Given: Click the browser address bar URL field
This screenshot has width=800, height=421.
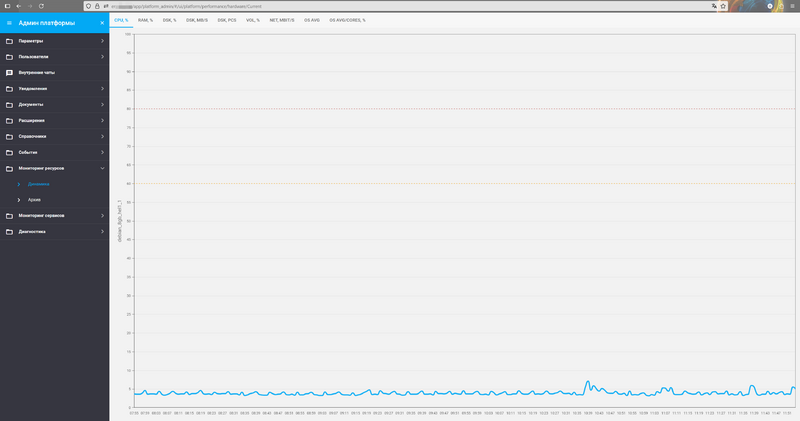Looking at the screenshot, I should [x=400, y=6].
